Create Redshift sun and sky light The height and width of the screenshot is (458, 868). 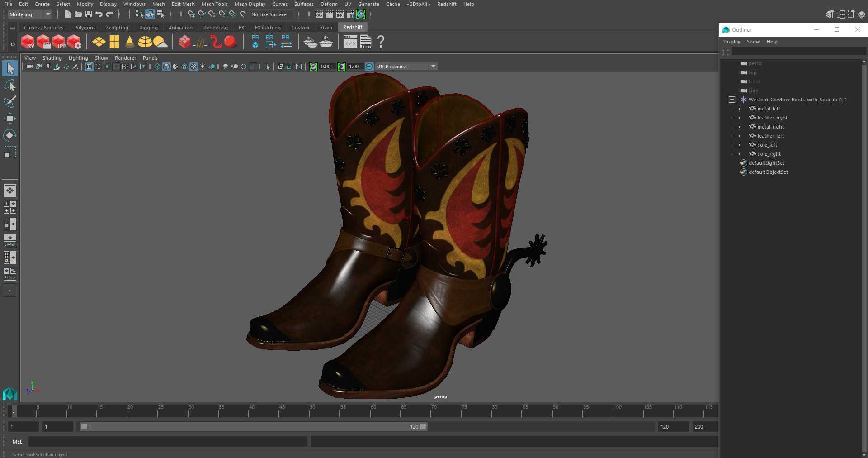point(160,42)
